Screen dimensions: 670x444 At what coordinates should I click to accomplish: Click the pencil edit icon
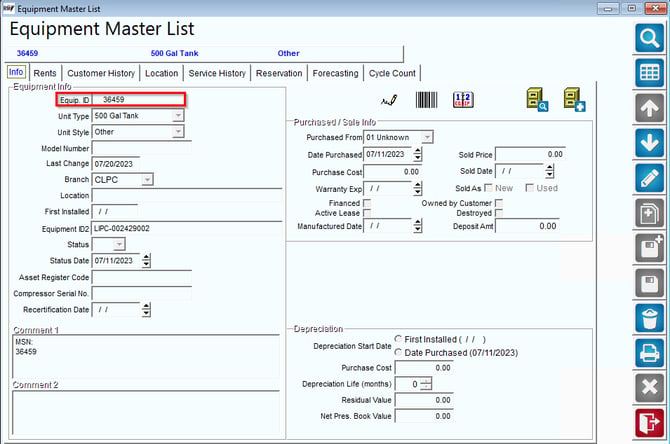click(x=649, y=178)
